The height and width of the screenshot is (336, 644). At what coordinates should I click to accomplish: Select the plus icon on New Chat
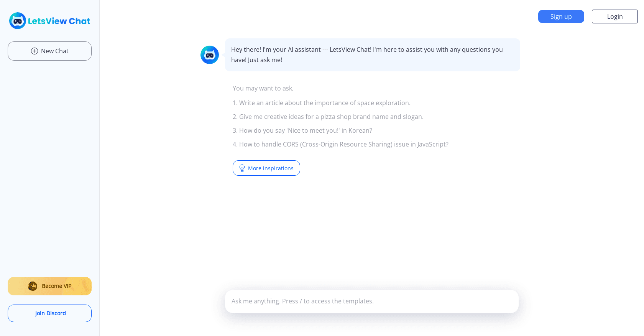pos(34,51)
